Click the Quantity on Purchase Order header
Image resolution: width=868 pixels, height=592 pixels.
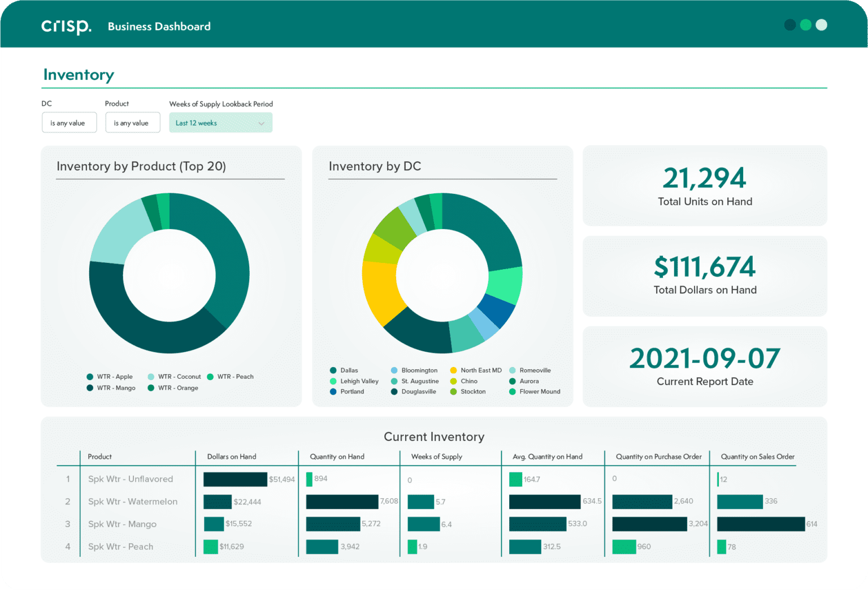[658, 457]
